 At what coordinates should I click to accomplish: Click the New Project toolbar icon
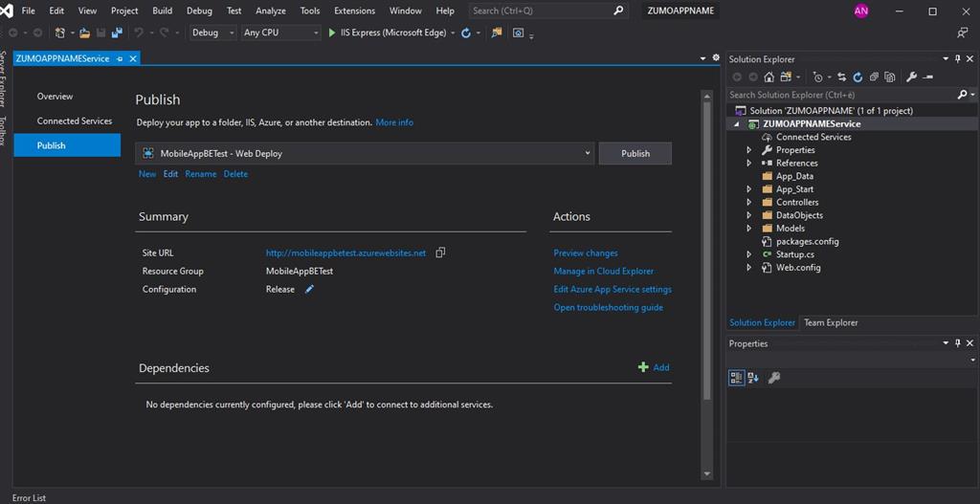tap(60, 33)
